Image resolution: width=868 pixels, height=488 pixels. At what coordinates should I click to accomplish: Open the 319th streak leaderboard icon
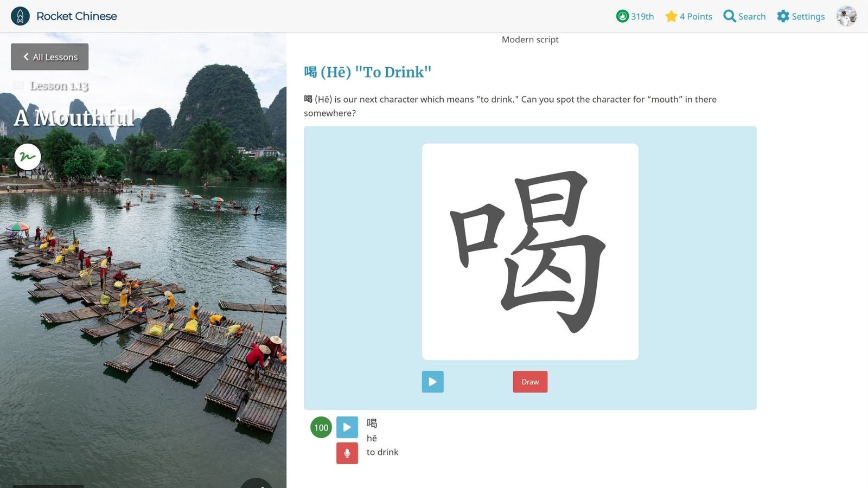622,16
